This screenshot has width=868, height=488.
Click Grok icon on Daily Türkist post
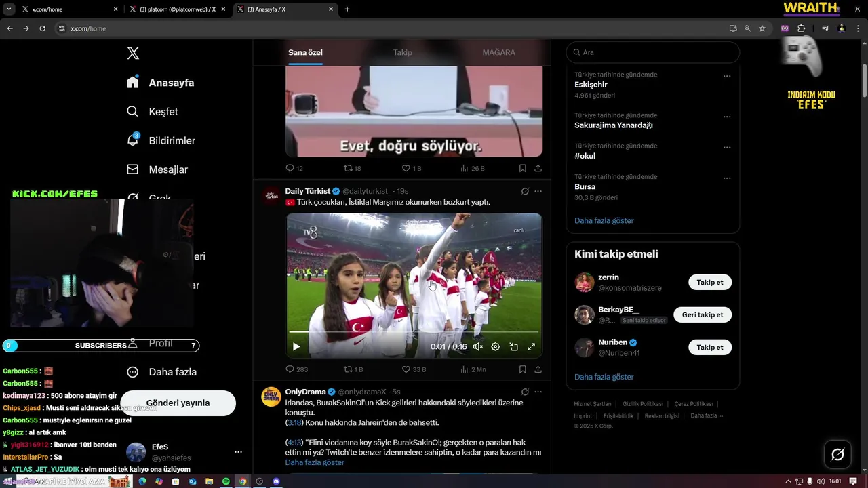click(x=525, y=191)
